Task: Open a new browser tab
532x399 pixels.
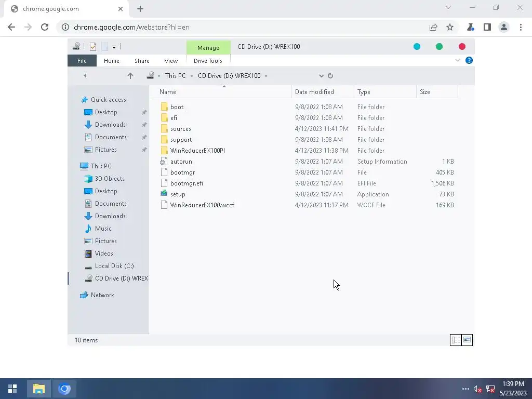Action: [x=140, y=9]
